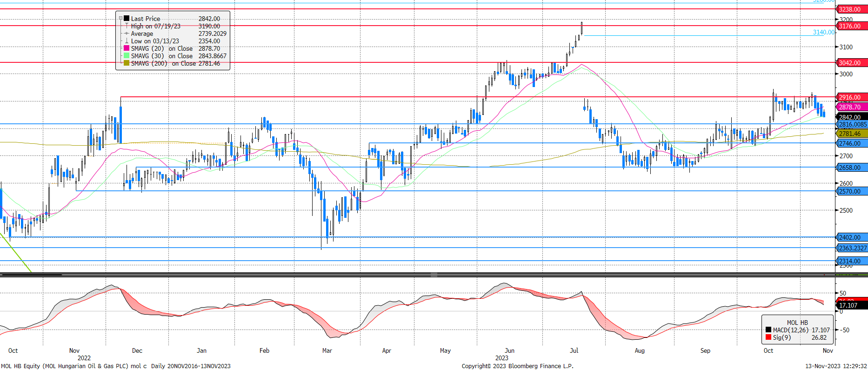Click the magenta SMAVG (20) swatch
Viewport: 868px width, 370px height.
coord(127,48)
